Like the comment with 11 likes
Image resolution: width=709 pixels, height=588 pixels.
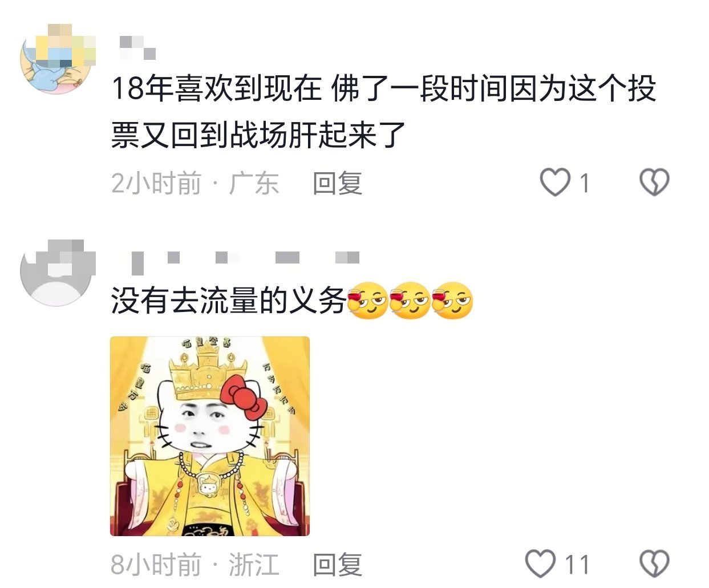pyautogui.click(x=540, y=563)
